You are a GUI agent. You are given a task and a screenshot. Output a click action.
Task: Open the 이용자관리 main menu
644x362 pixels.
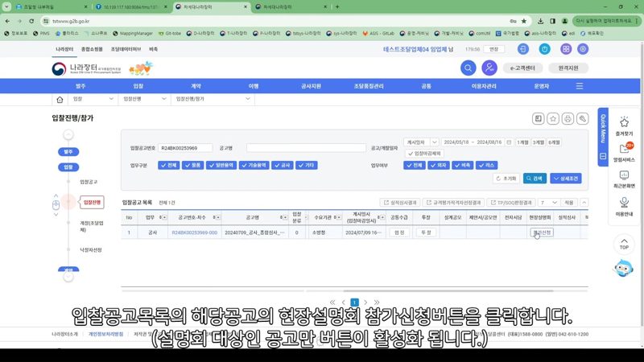[x=484, y=86]
